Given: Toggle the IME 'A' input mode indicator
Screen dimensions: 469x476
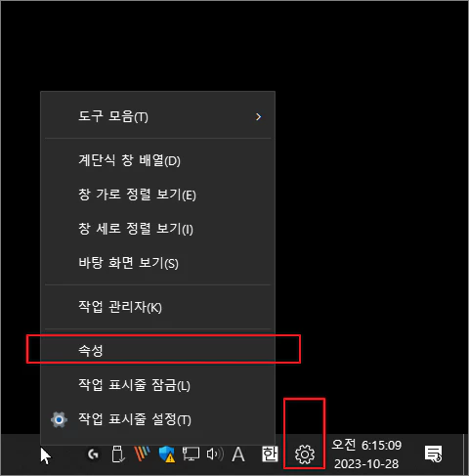Looking at the screenshot, I should (238, 454).
